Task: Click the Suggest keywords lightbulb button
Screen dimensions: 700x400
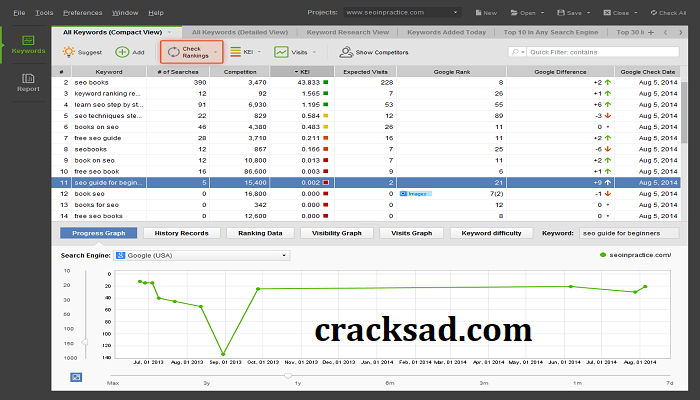Action: tap(83, 52)
